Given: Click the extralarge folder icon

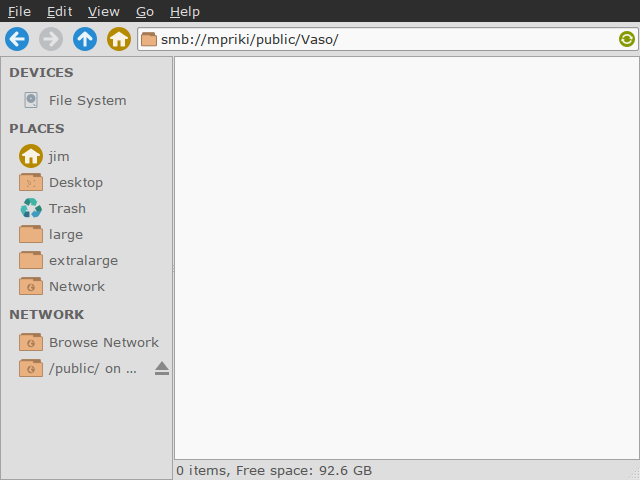Looking at the screenshot, I should (31, 260).
